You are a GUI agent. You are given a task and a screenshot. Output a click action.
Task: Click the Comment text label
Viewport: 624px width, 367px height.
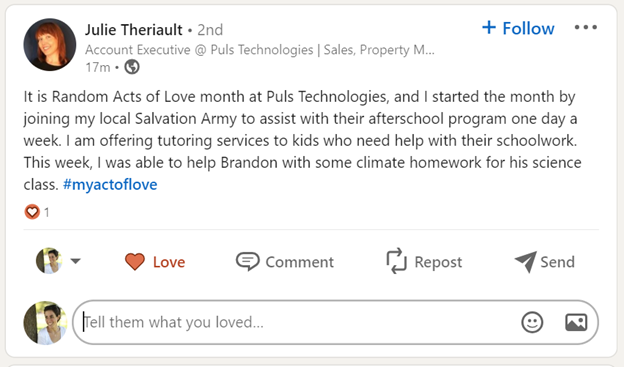(300, 262)
